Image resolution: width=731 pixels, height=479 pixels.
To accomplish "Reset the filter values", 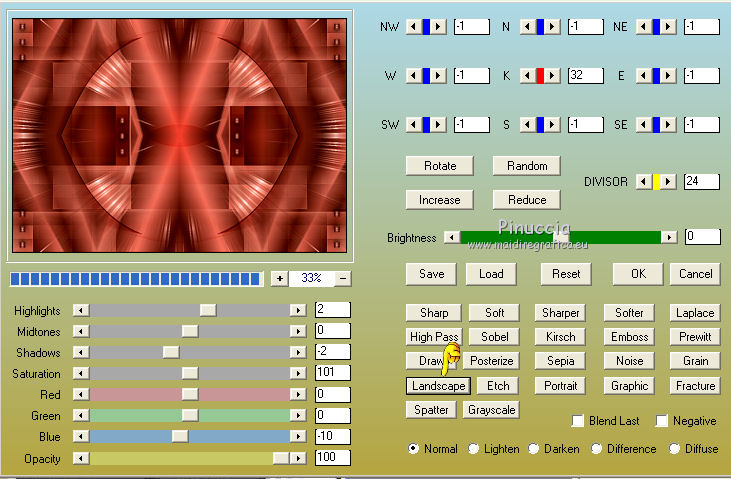I will (566, 274).
